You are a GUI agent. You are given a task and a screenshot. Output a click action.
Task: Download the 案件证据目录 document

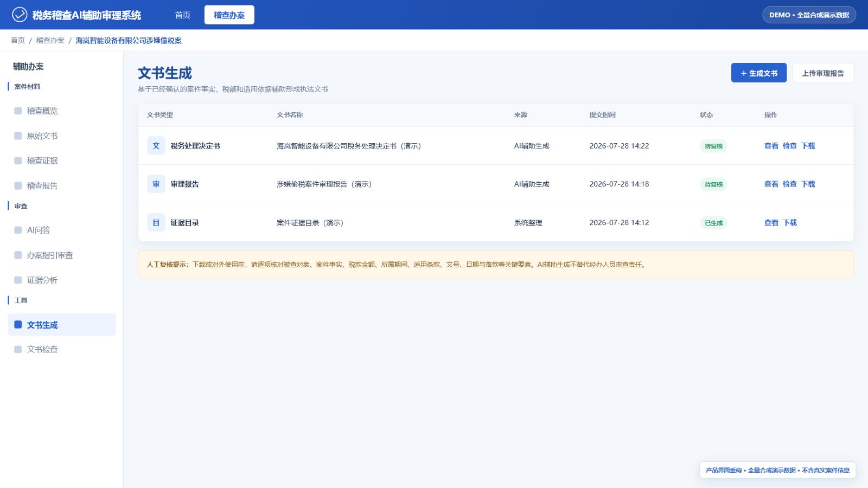click(790, 223)
